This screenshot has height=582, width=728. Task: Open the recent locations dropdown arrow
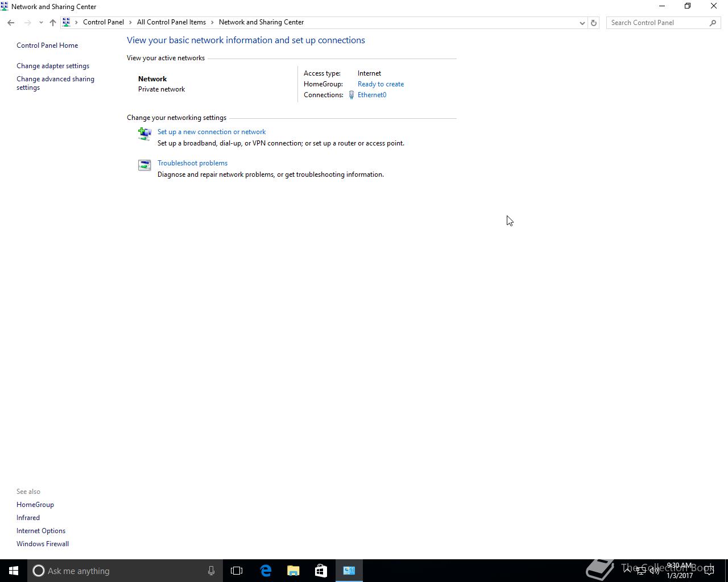[41, 23]
